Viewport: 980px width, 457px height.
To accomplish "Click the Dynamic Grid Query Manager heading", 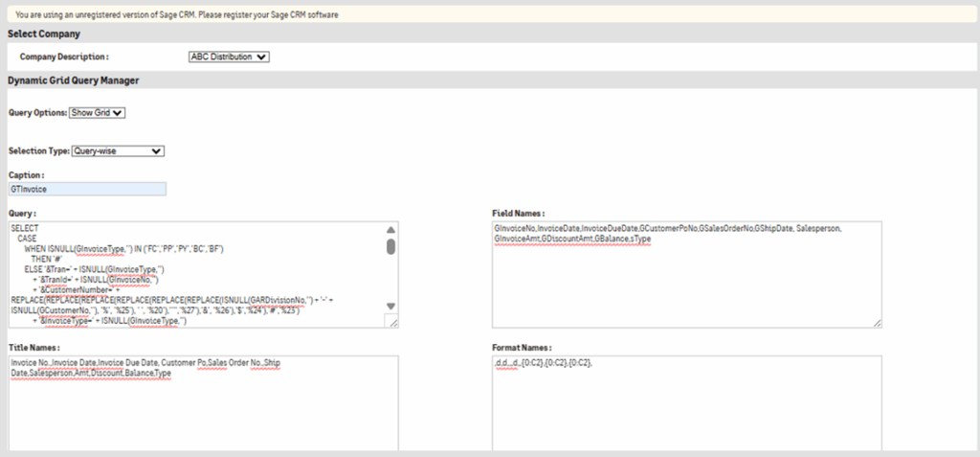I will click(x=73, y=80).
